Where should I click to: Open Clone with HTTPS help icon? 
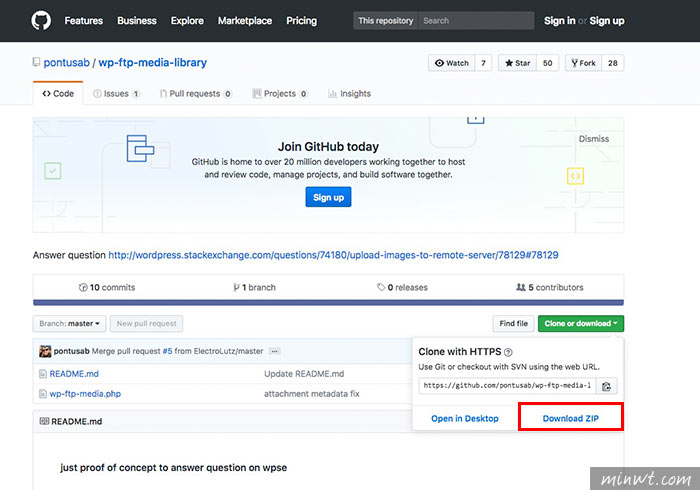tap(508, 352)
